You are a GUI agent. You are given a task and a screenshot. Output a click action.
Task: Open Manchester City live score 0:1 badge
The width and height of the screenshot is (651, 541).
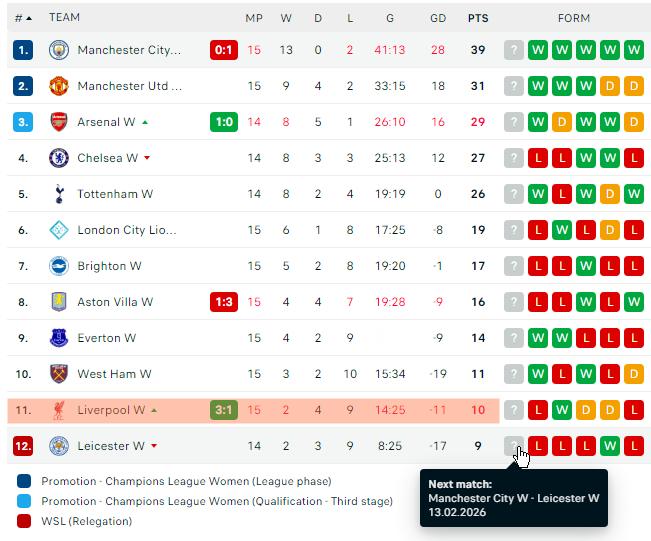[224, 50]
